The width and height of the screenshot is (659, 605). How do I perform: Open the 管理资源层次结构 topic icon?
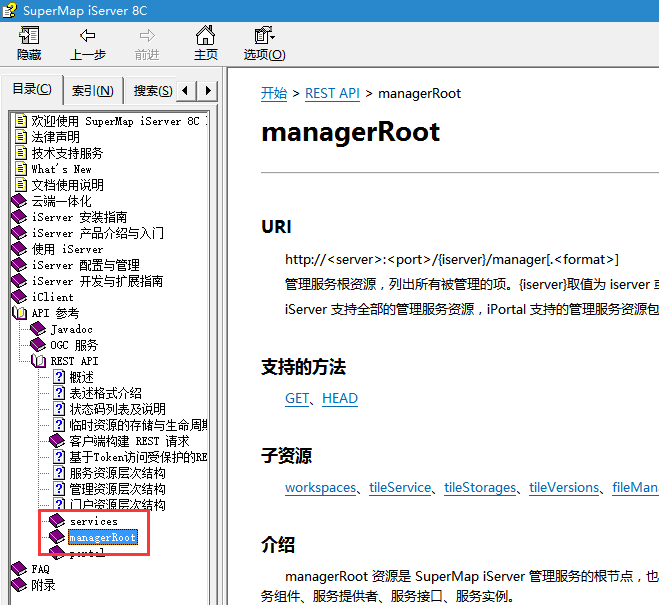click(59, 489)
